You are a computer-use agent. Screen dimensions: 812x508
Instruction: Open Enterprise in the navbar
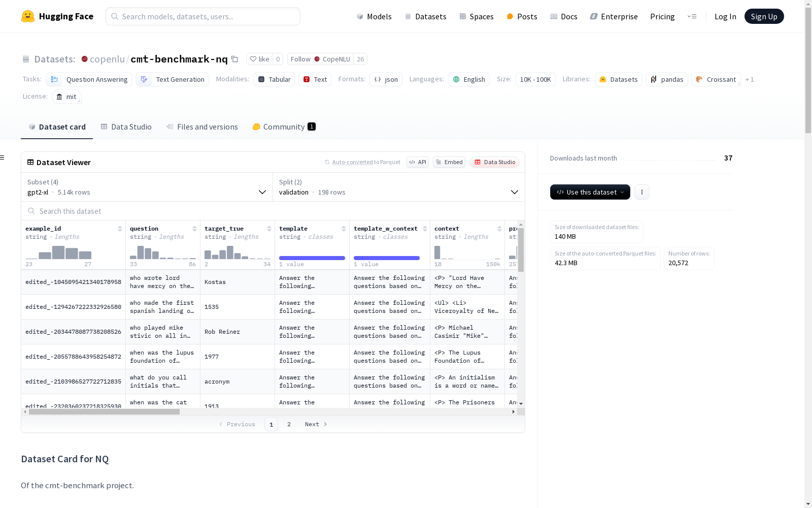[x=614, y=16]
